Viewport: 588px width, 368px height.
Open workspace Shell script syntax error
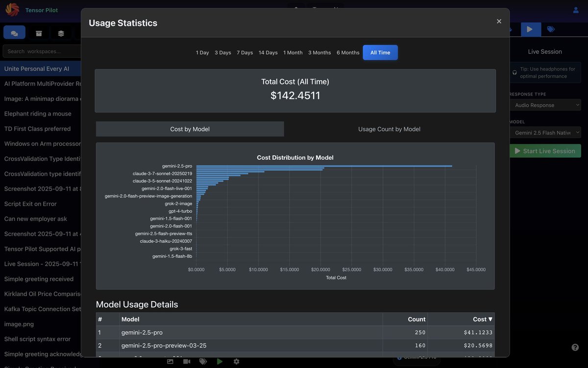click(41, 339)
